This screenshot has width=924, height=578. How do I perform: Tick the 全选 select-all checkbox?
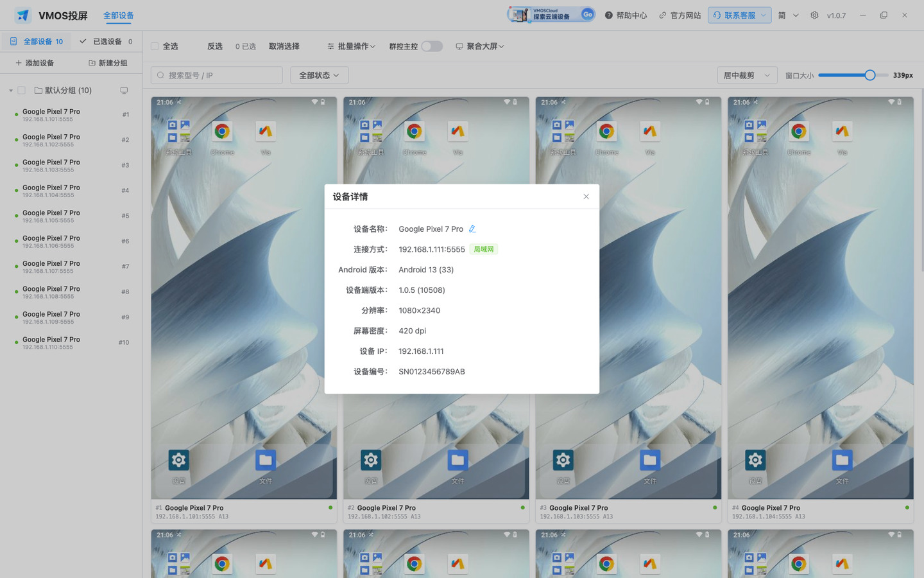point(155,46)
